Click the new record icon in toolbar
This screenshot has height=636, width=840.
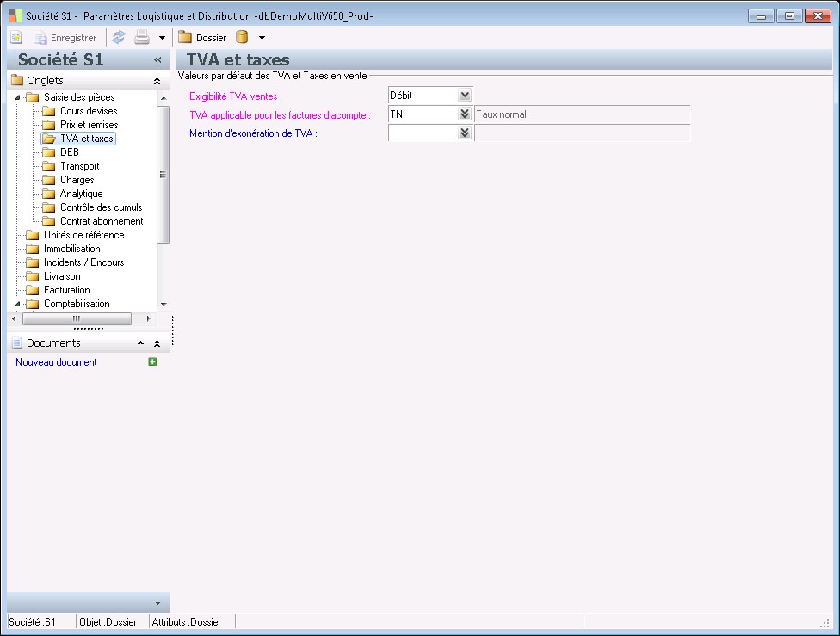(16, 38)
